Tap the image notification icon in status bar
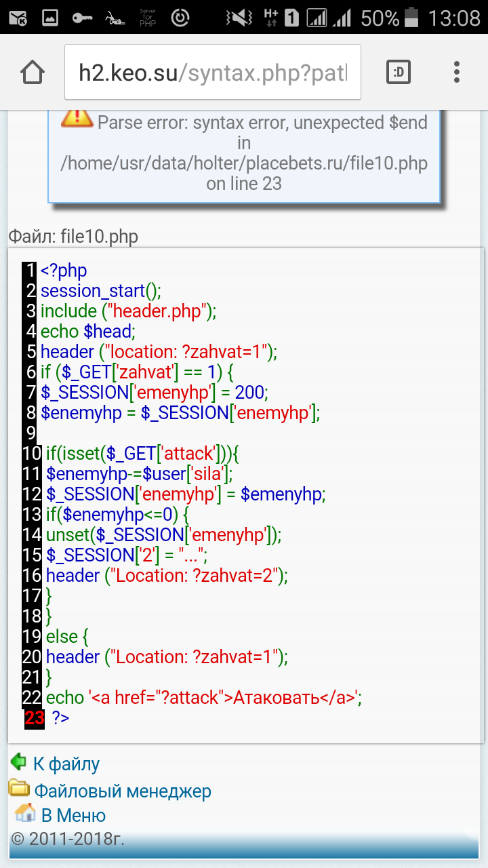Viewport: 488px width, 868px height. coord(49,18)
